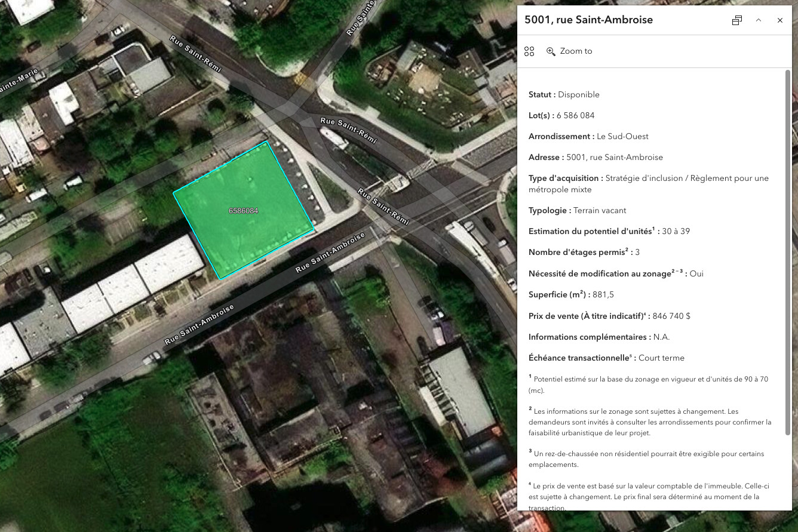
Task: Click the Superficie value 881,5
Action: (603, 294)
